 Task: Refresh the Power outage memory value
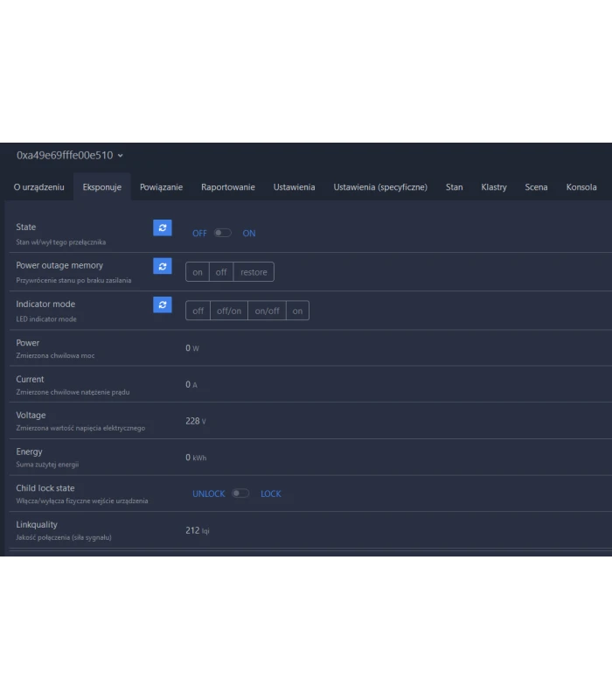coord(163,266)
